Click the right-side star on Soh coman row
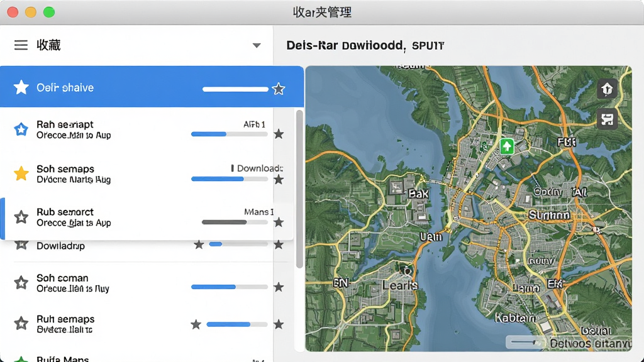 (x=279, y=287)
